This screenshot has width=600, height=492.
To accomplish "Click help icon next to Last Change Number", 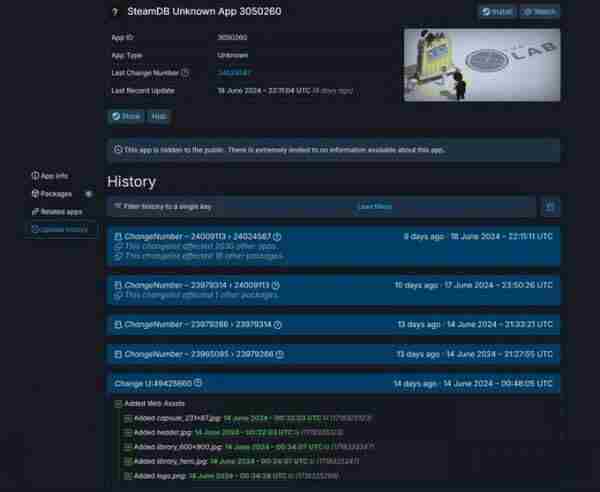I will click(x=185, y=73).
